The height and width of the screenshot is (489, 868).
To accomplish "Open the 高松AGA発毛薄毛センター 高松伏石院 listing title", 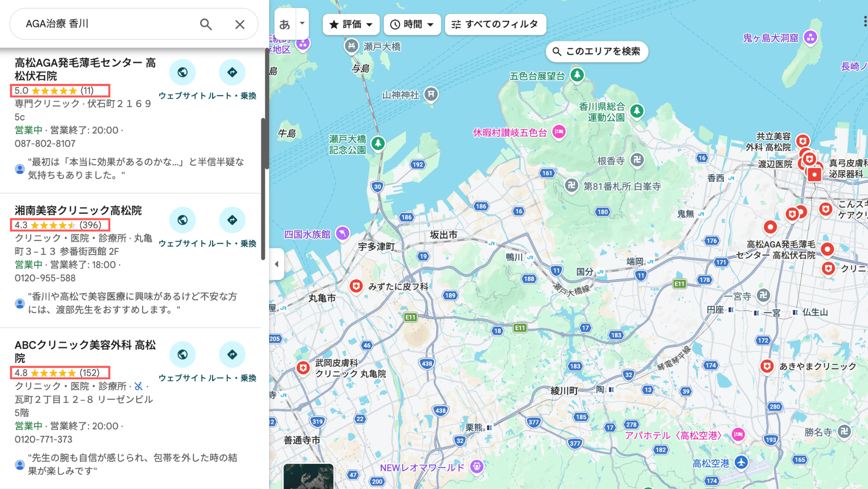I will (85, 69).
